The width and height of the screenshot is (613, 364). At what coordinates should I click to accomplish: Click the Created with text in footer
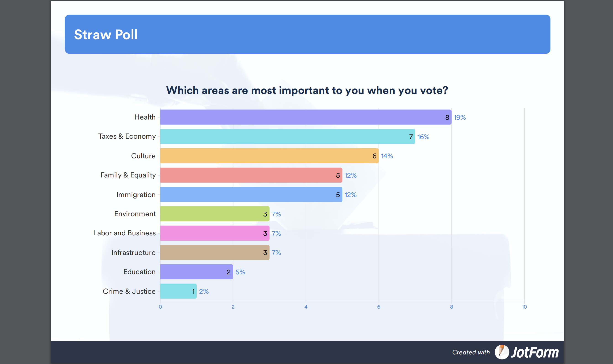tap(471, 352)
